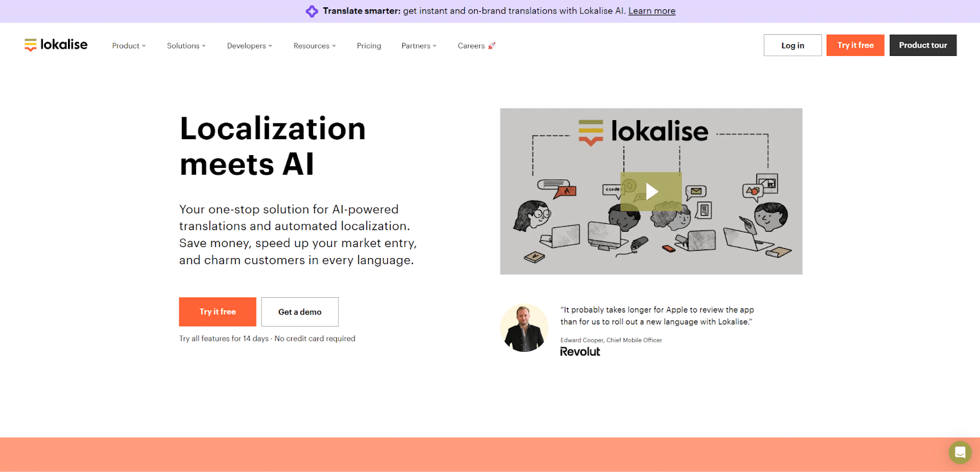Click the Revolut logo
Screen dimensions: 980x472
point(580,352)
